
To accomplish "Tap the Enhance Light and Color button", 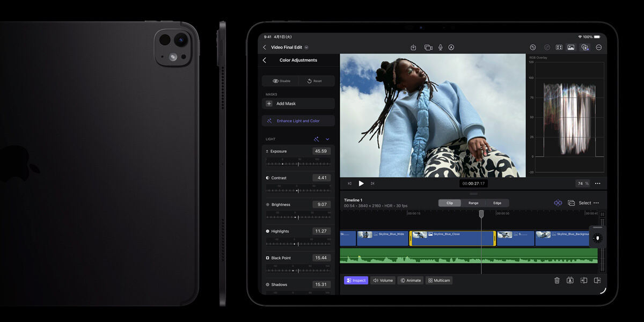I will pos(298,120).
